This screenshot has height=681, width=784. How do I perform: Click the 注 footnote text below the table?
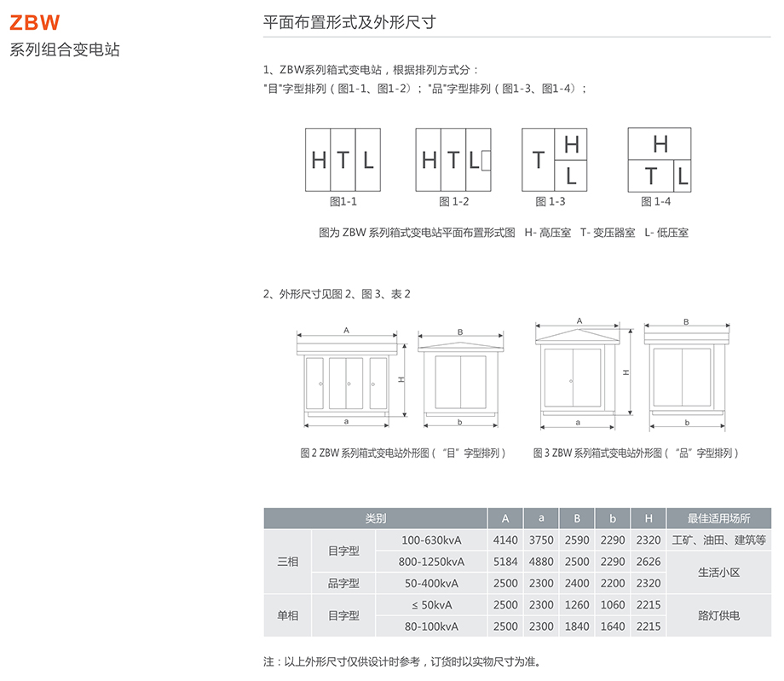[x=402, y=661]
